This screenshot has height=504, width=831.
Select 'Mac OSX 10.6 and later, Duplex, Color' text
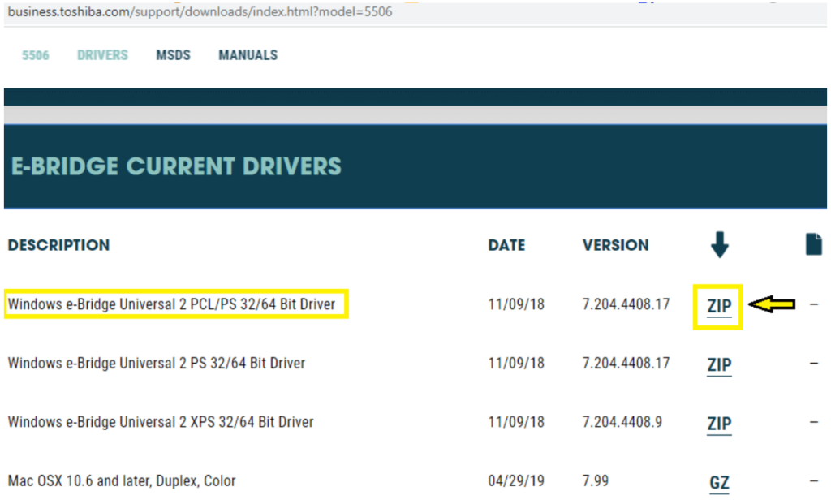pyautogui.click(x=122, y=480)
